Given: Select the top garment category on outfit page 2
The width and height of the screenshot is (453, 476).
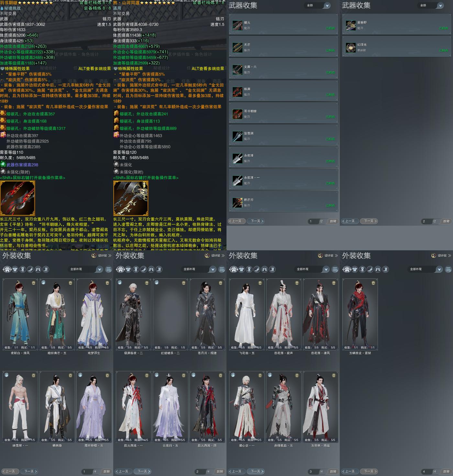Looking at the screenshot, I should [x=128, y=269].
